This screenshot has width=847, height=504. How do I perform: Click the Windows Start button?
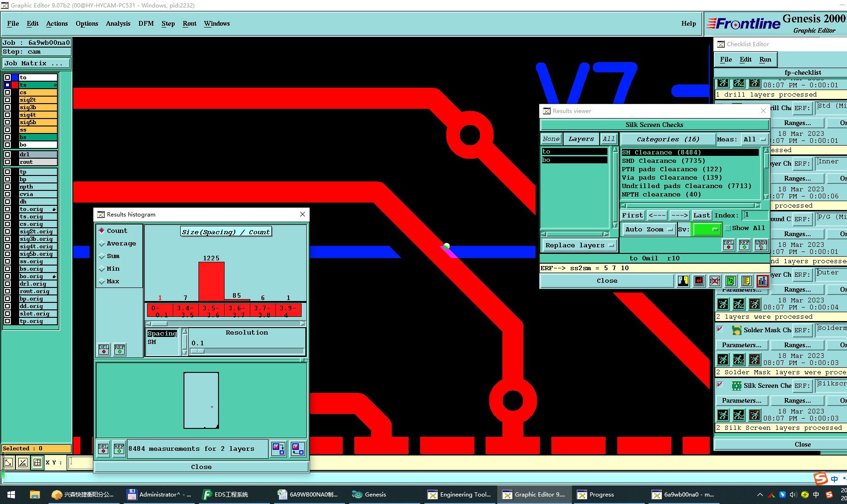[11, 494]
